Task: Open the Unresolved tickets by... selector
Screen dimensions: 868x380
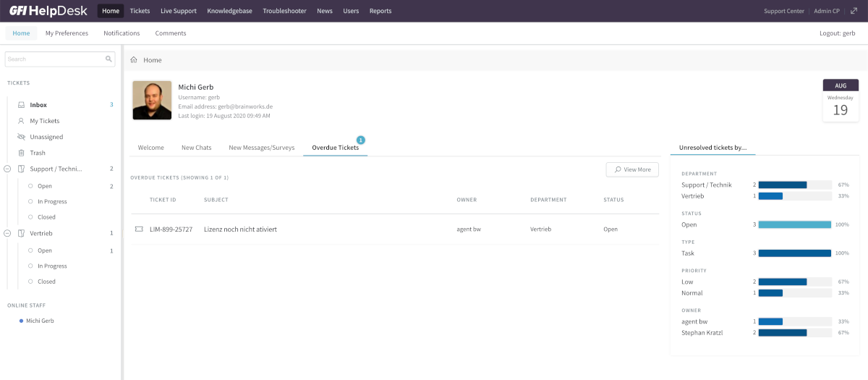Action: [x=713, y=148]
